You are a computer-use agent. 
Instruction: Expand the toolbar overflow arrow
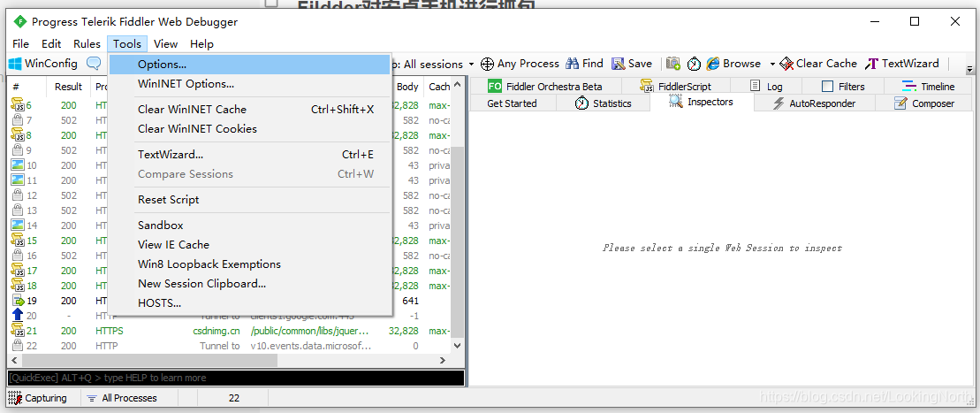click(970, 70)
